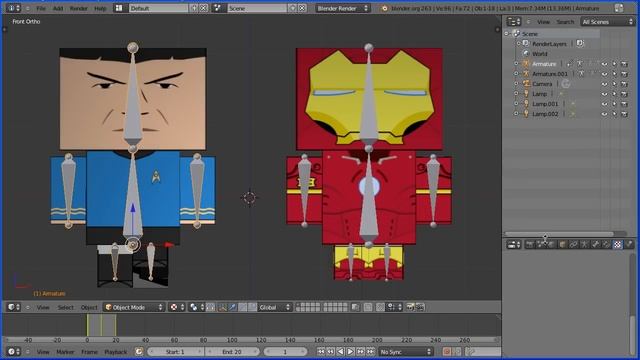Jump to the first frame of timeline
This screenshot has height=360, width=640.
coord(321,352)
